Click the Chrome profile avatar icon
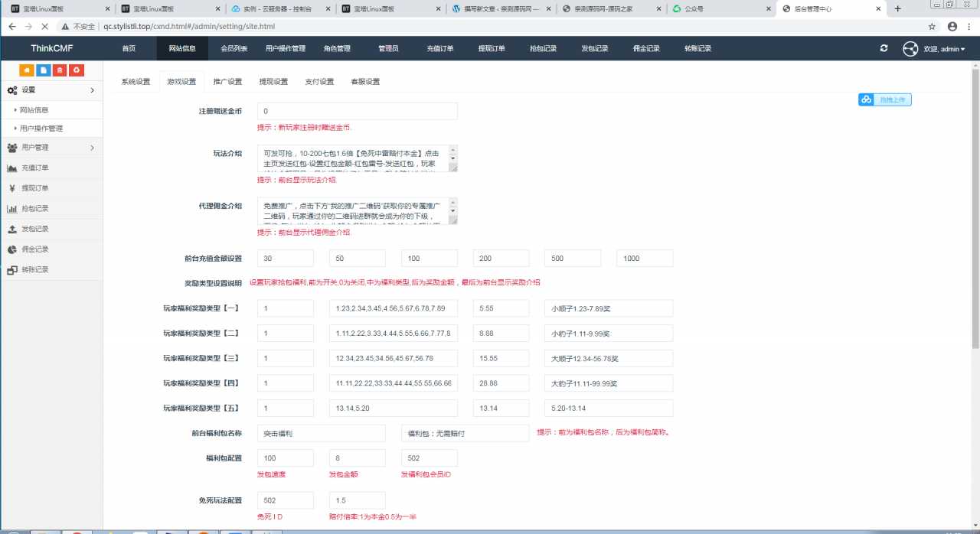 (x=952, y=26)
